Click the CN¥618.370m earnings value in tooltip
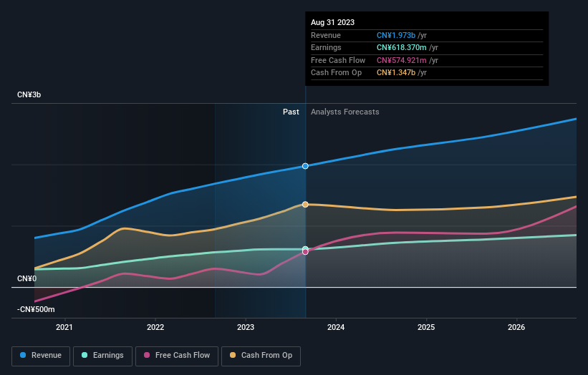Image resolution: width=588 pixels, height=375 pixels. point(401,47)
